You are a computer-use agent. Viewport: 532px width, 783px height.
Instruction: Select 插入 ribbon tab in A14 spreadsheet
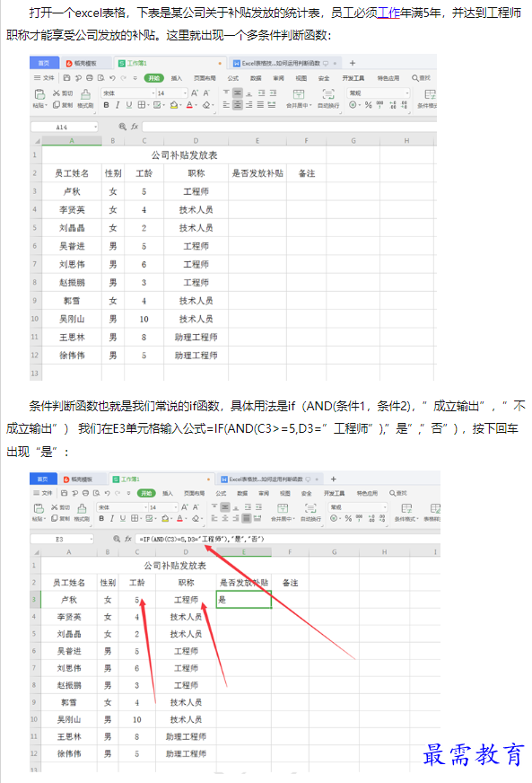177,78
